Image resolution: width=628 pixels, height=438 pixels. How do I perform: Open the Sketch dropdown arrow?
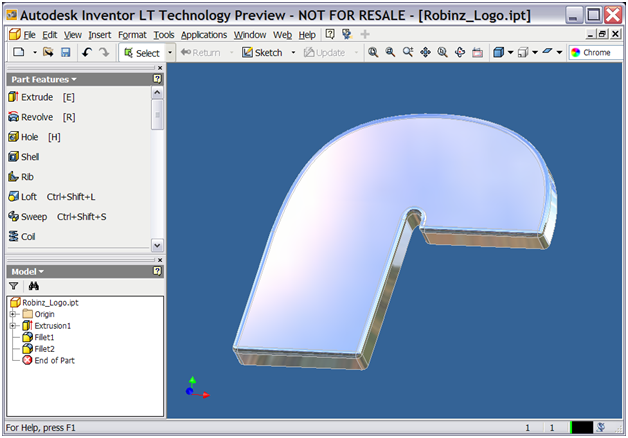click(293, 52)
